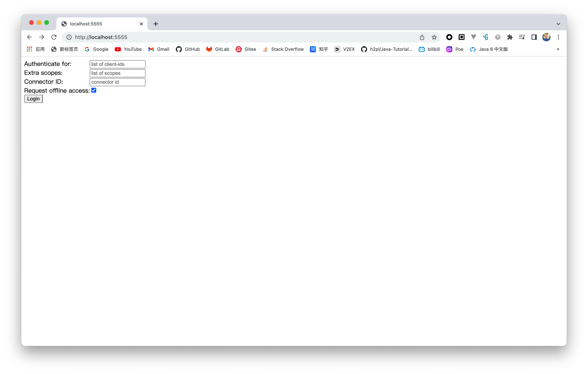Click the Gitee bookmark icon
Screen dimensions: 588x374
(238, 49)
